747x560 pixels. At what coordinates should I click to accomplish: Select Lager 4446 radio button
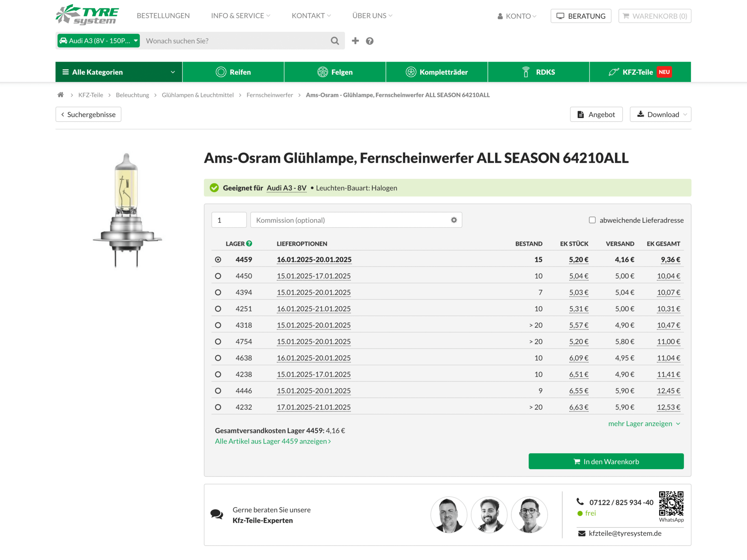(x=218, y=391)
